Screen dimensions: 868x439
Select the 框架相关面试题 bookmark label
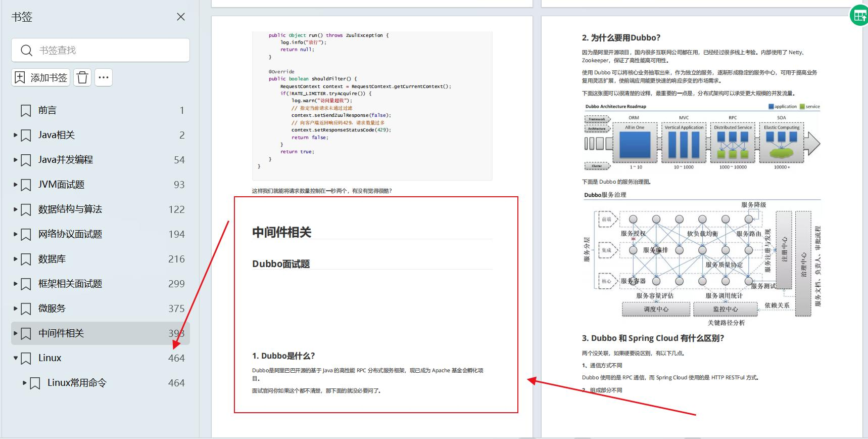(70, 284)
